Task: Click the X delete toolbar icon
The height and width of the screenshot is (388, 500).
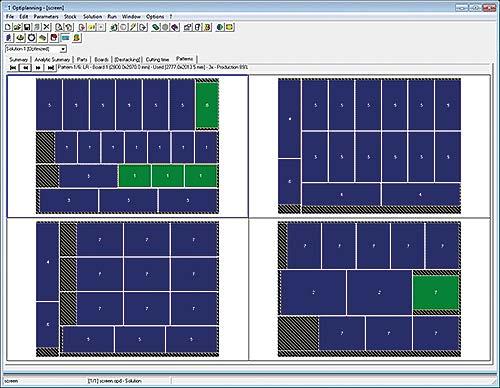Action: (x=47, y=27)
